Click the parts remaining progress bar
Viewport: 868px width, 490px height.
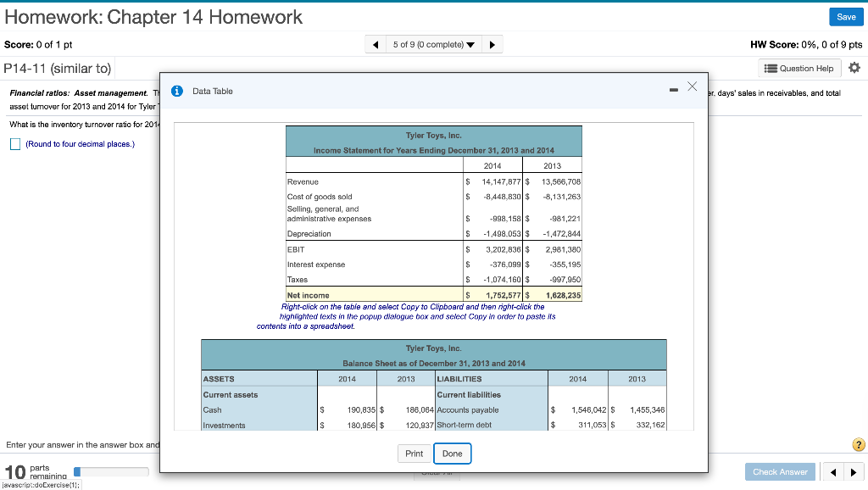(111, 471)
